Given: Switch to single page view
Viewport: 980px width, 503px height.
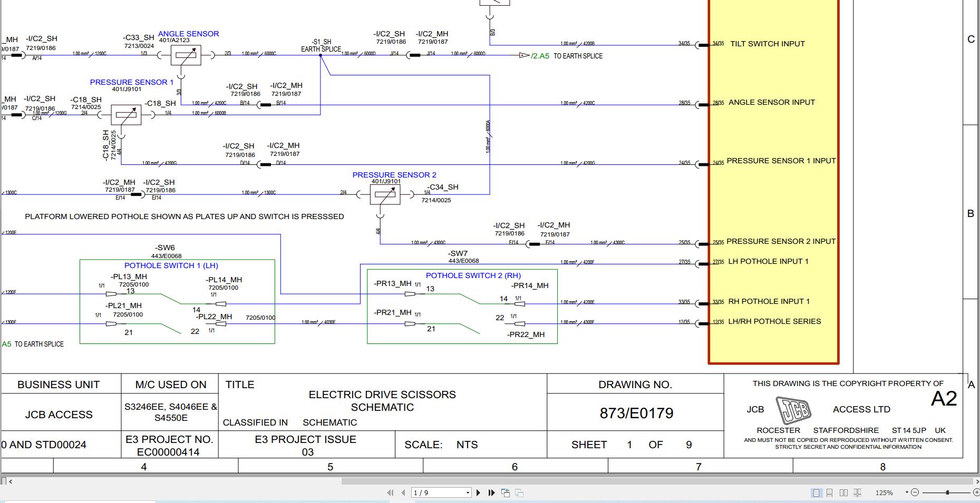Looking at the screenshot, I should (817, 493).
